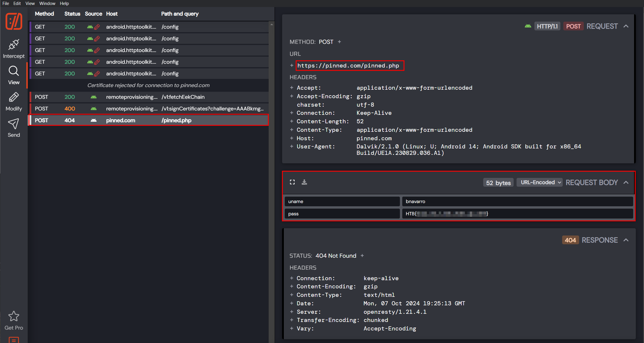Expand the request Content-Type header info
644x343 pixels.
pyautogui.click(x=291, y=130)
